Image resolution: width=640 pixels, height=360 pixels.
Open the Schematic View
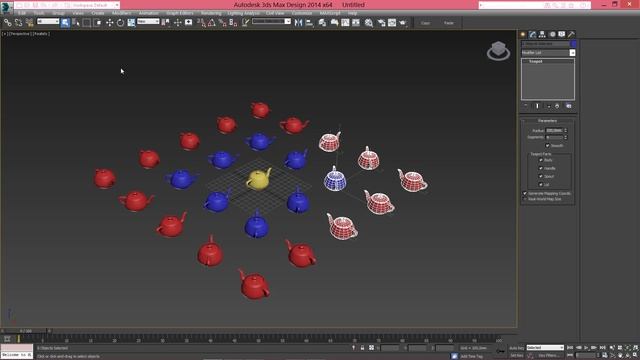(x=356, y=23)
